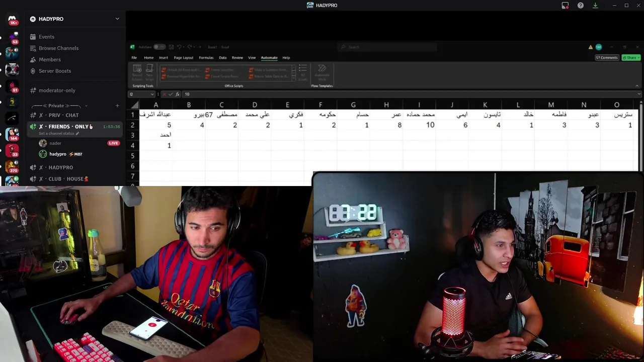Click the Excel Search box
This screenshot has width=644, height=362.
(x=387, y=47)
